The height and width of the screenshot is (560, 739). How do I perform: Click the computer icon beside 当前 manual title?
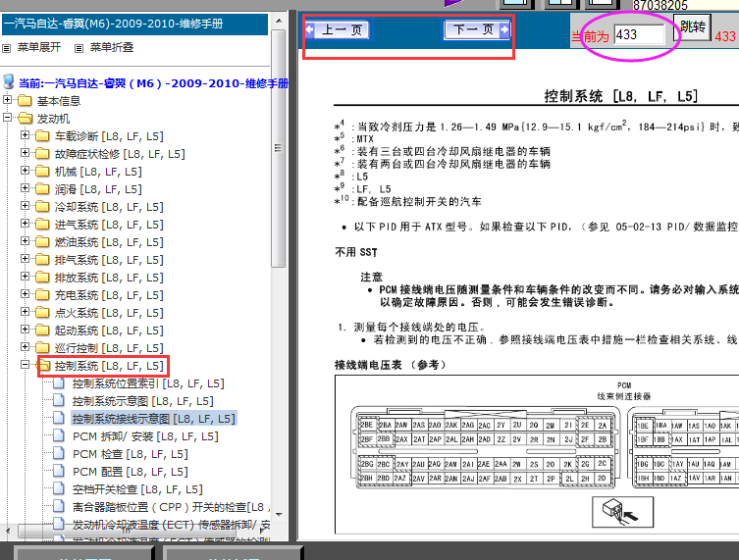tap(9, 81)
